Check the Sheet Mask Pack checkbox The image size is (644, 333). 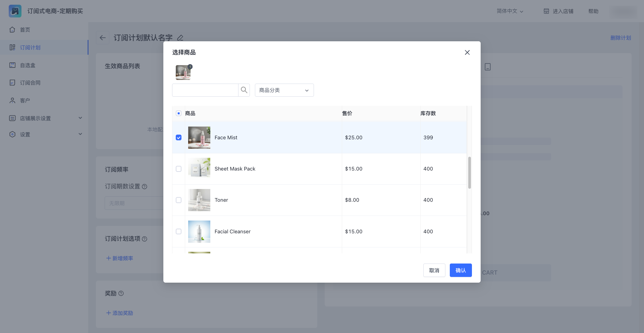[x=178, y=169]
